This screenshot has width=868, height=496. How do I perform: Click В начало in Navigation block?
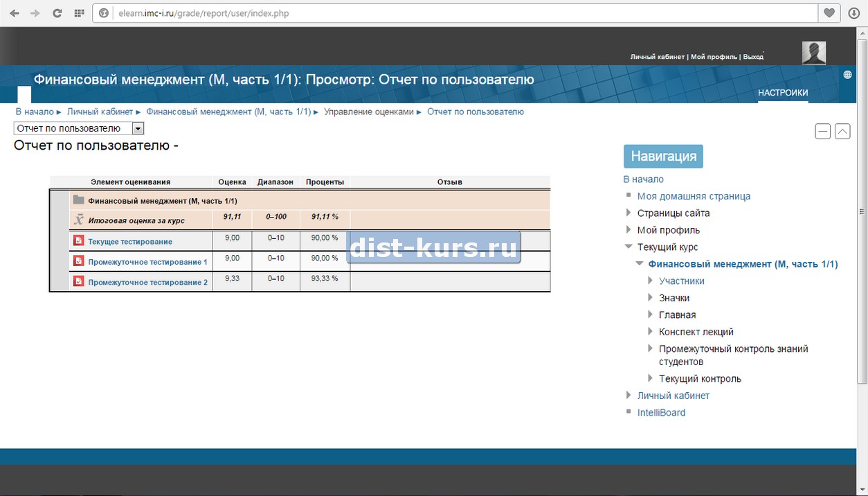(644, 179)
